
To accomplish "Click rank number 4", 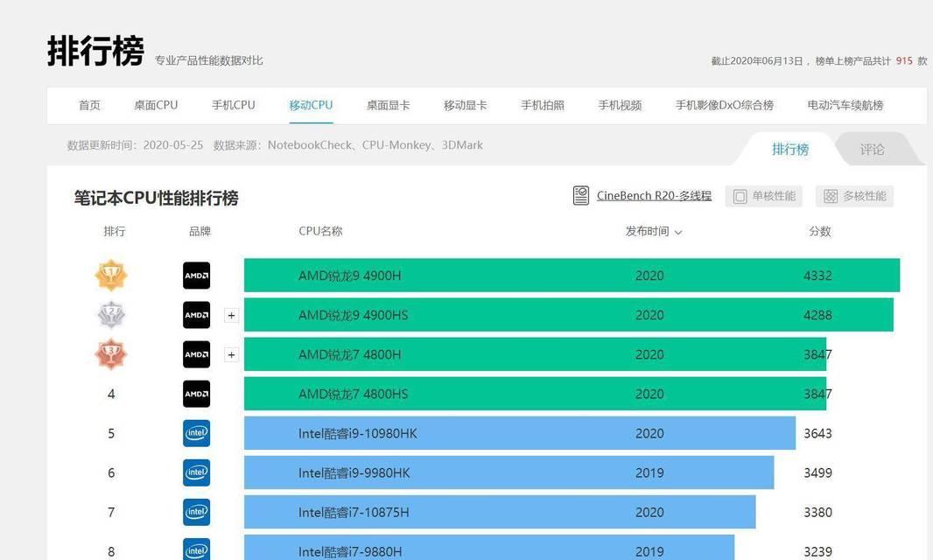I will (x=111, y=394).
